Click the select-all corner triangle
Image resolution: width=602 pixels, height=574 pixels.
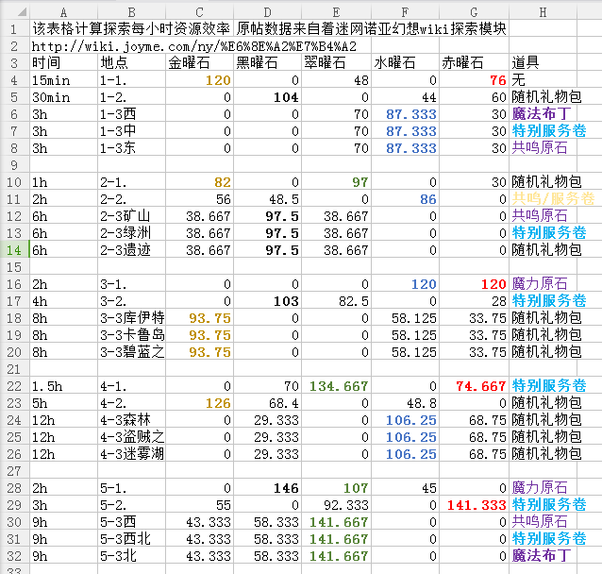tap(22, 12)
